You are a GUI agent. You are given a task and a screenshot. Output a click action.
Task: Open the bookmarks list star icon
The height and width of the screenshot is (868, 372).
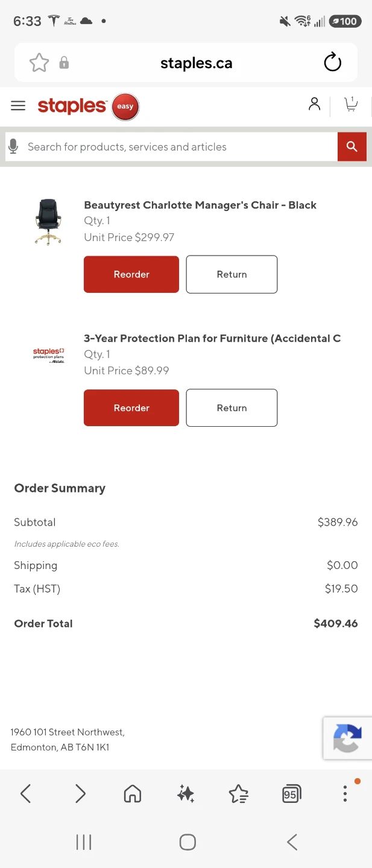click(x=239, y=794)
